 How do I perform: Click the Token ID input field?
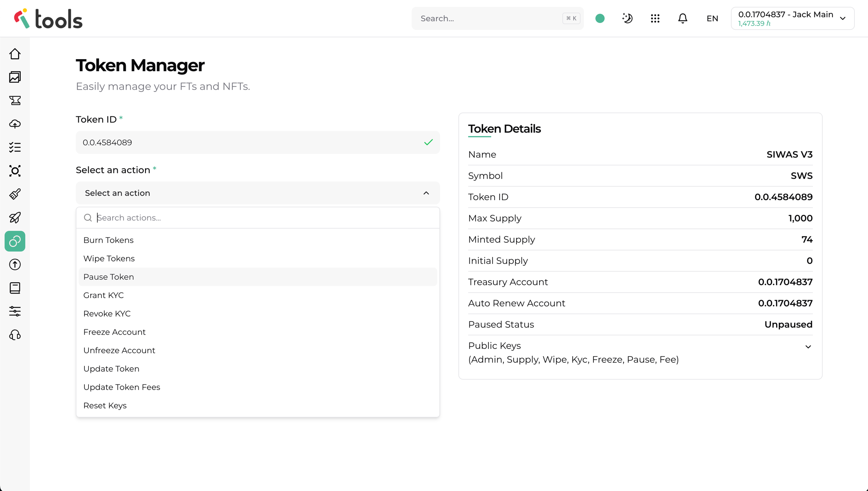[249, 142]
